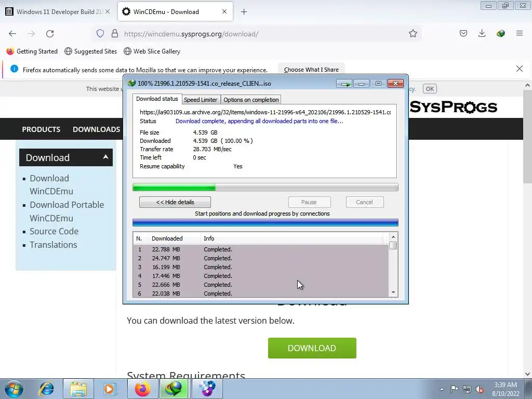The height and width of the screenshot is (399, 532).
Task: Open the PRODUCTS menu on the website
Action: coord(41,129)
